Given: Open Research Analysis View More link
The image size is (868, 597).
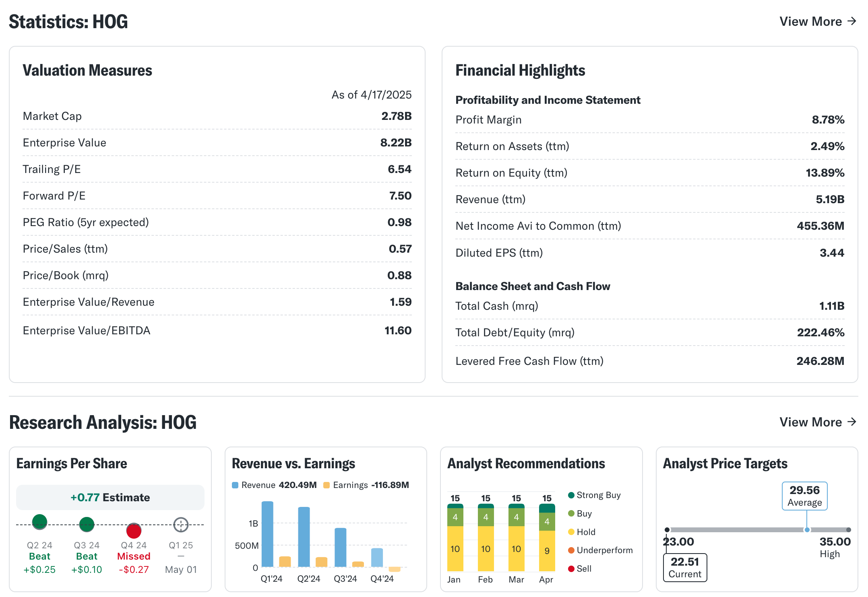Looking at the screenshot, I should pos(818,422).
